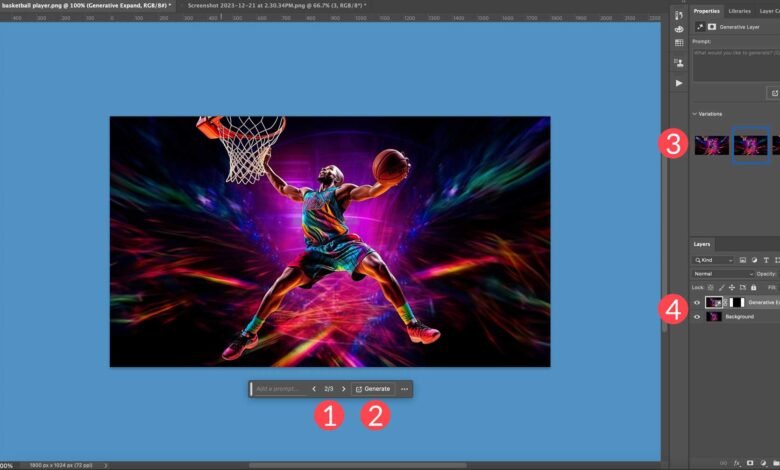Add a layer mask from Layers footer

(750, 463)
